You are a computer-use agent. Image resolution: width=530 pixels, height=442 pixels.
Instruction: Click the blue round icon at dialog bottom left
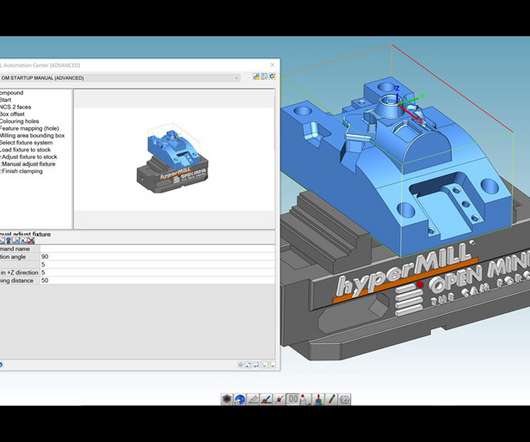pos(1,365)
